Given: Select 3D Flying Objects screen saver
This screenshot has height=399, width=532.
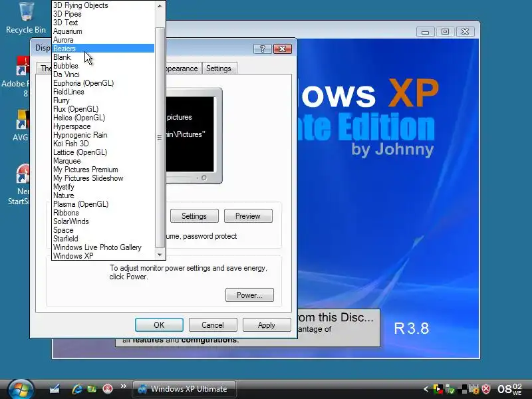Looking at the screenshot, I should (x=104, y=5).
